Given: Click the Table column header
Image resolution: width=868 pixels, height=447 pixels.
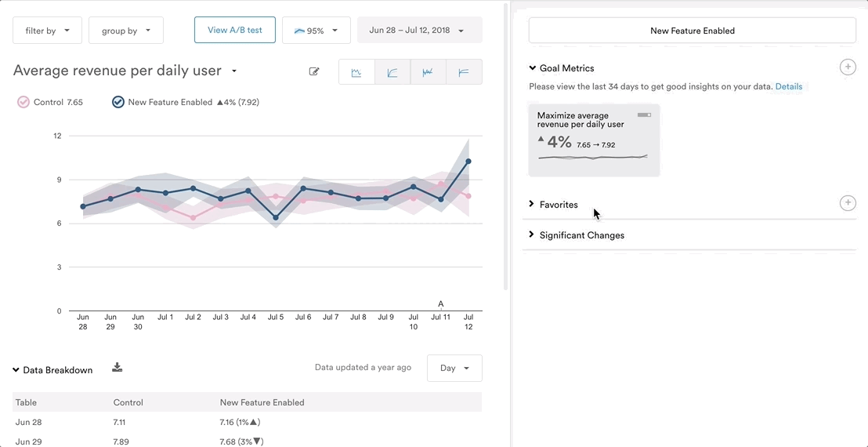Looking at the screenshot, I should (26, 402).
